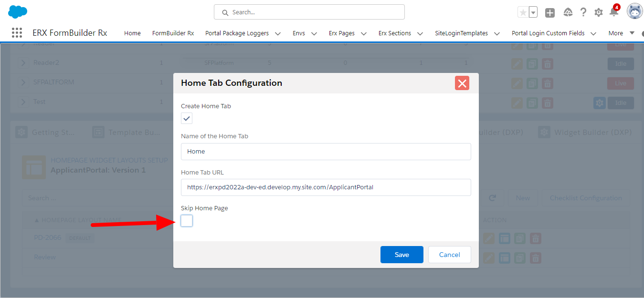Open the favorites list dropdown arrow

click(533, 13)
